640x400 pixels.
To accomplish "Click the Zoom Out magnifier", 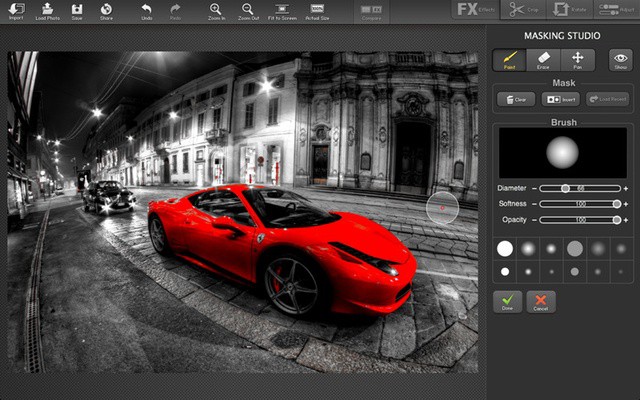I will tap(247, 11).
